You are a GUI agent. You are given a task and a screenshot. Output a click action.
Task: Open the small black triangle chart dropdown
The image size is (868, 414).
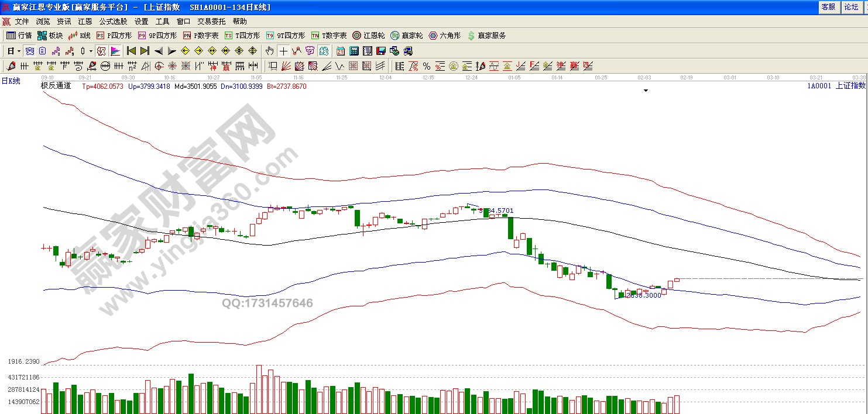[646, 91]
